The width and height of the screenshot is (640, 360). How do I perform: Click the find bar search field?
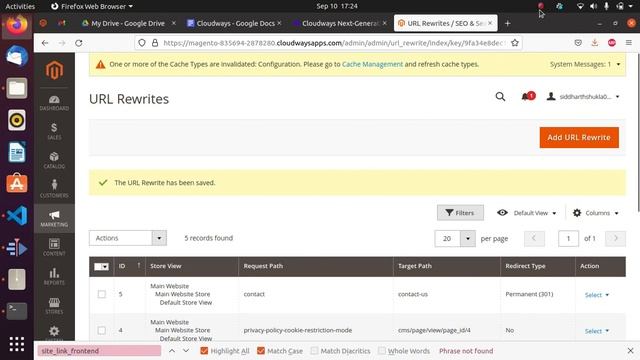(99, 351)
